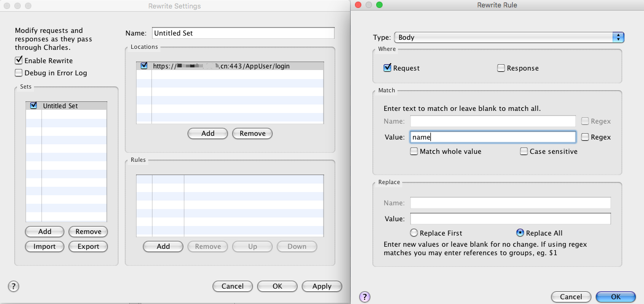Click the Name field containing Untitled Set
The image size is (644, 304).
243,33
